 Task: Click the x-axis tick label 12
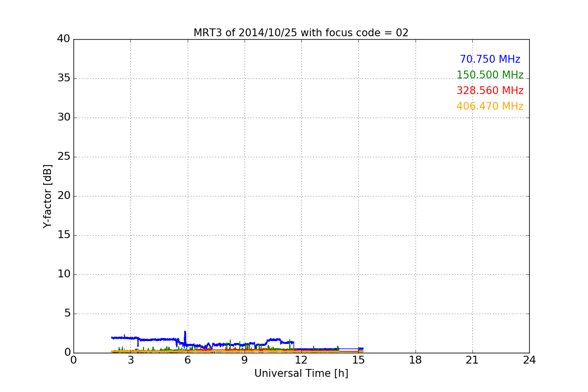point(301,360)
